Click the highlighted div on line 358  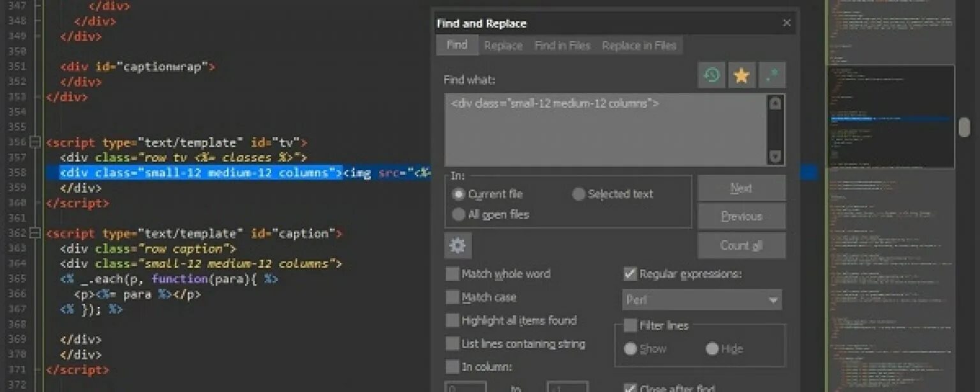coord(201,172)
